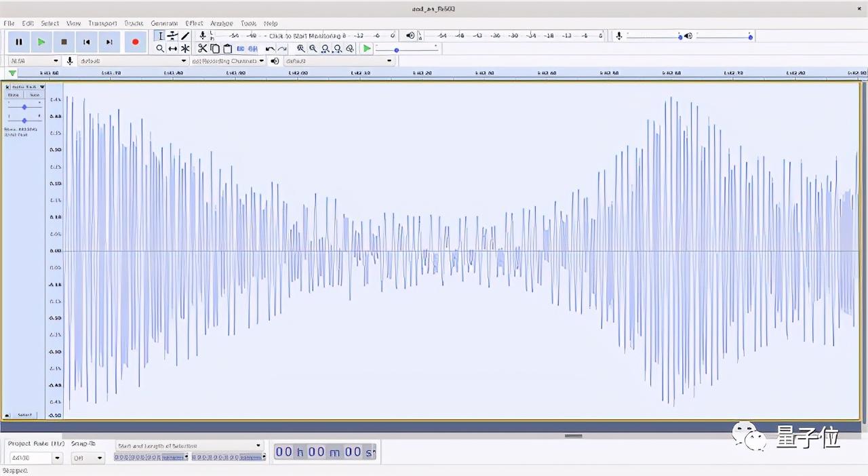Open the Project Rate dropdown
This screenshot has width=868, height=476.
(57, 458)
